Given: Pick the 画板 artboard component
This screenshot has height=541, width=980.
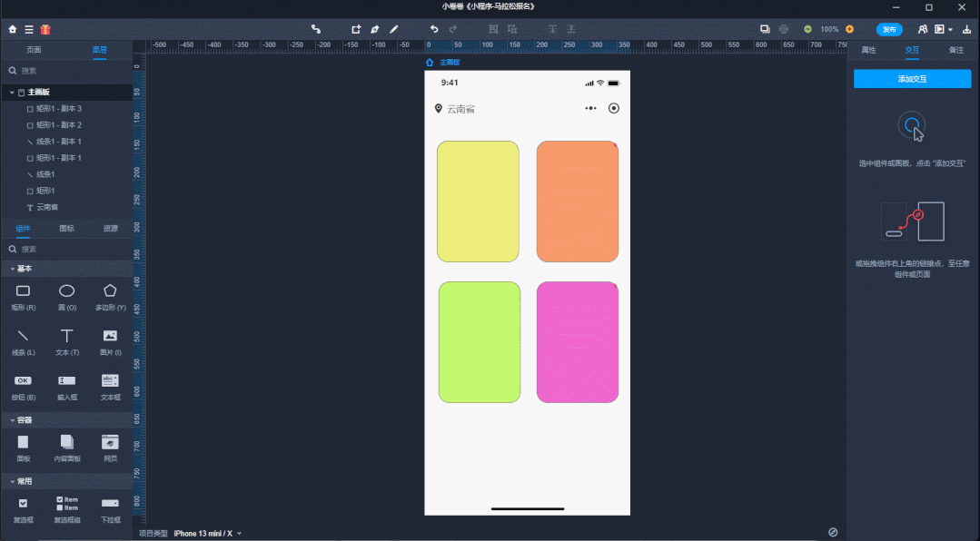Looking at the screenshot, I should (x=23, y=448).
